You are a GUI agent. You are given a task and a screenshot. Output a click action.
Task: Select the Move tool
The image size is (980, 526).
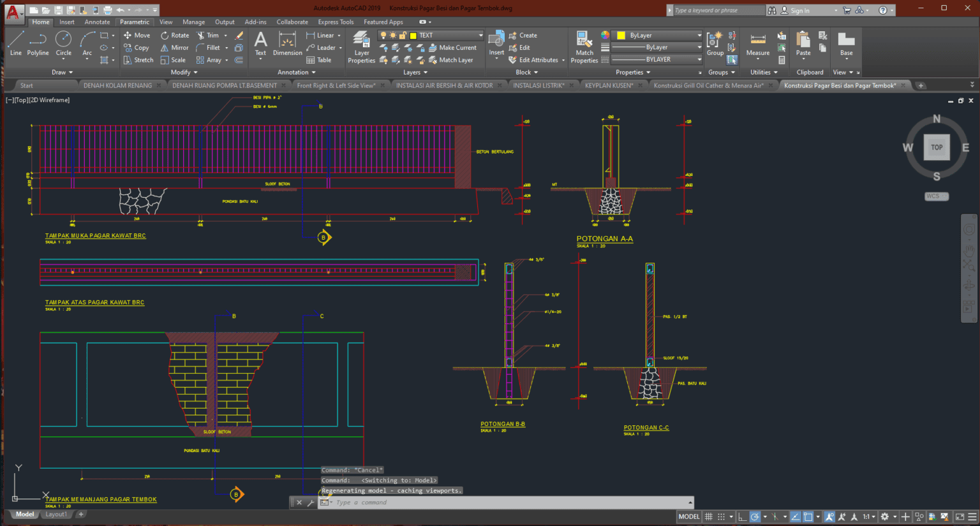pos(138,35)
